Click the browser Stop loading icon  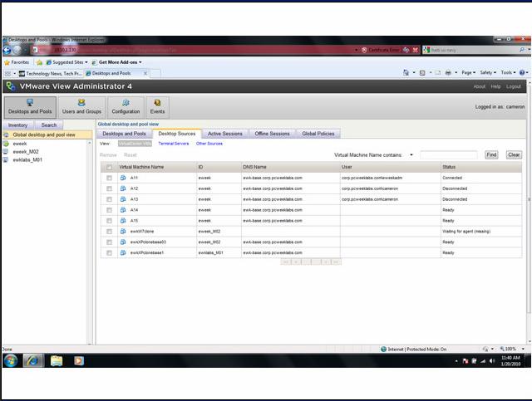point(416,50)
